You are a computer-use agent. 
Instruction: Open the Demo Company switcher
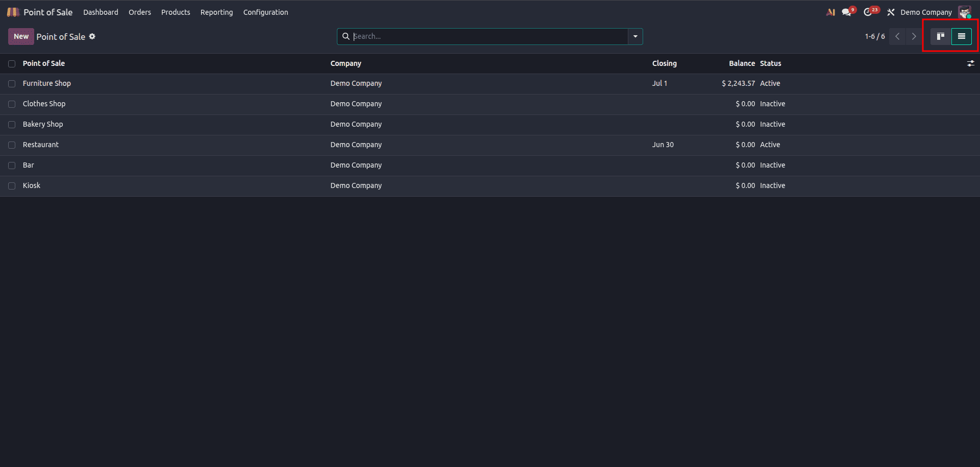(x=926, y=12)
